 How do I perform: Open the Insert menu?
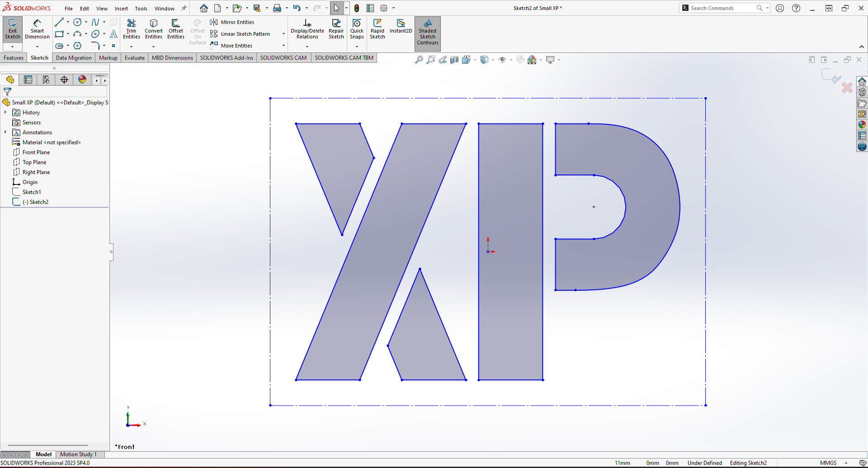click(x=121, y=9)
